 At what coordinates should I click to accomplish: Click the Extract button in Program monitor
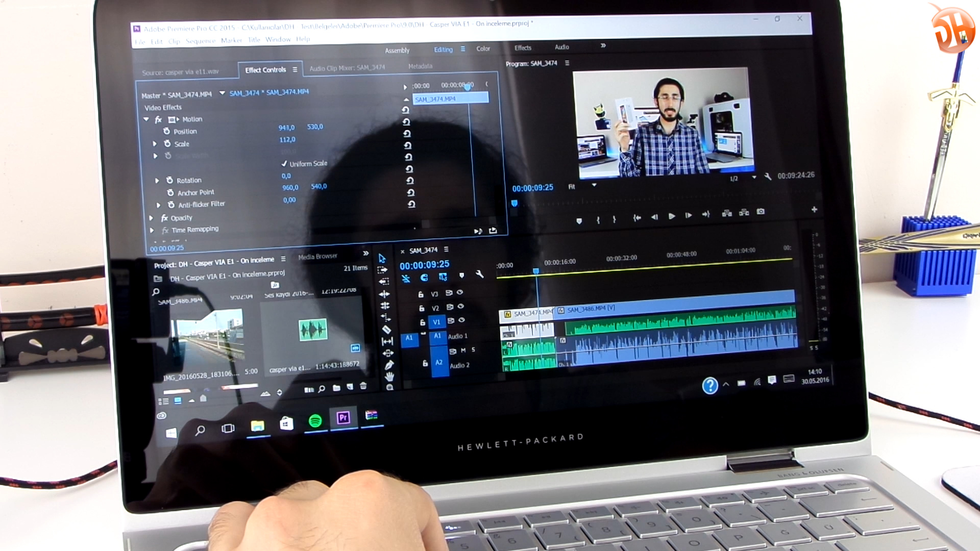(x=744, y=212)
